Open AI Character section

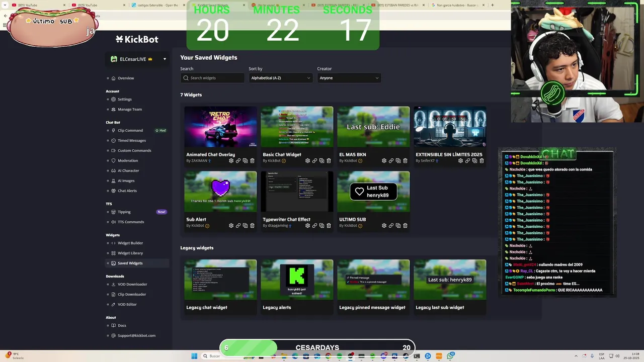tap(128, 171)
